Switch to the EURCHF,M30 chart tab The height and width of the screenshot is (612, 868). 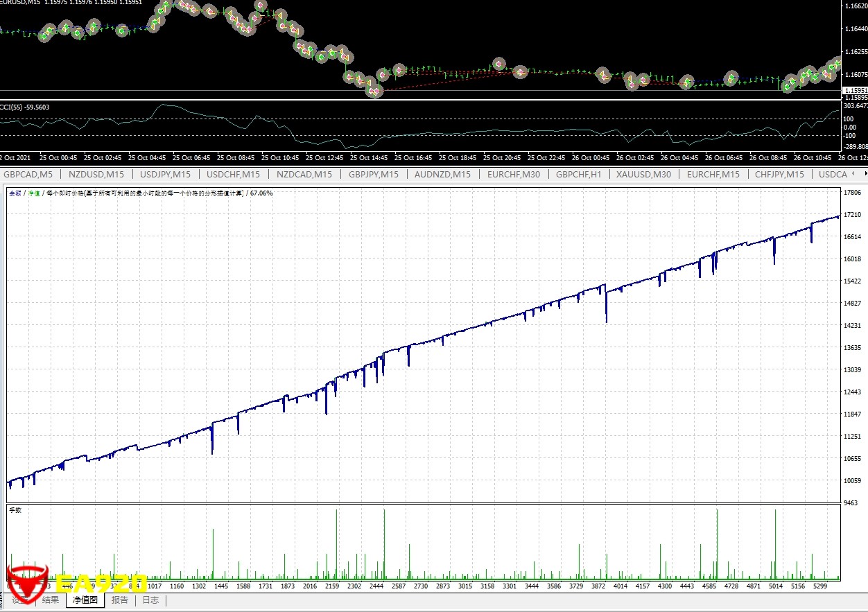click(514, 175)
